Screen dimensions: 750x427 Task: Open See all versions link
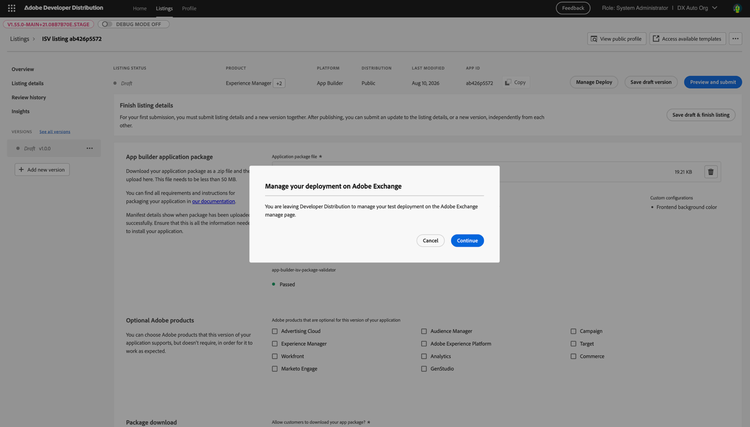click(55, 131)
